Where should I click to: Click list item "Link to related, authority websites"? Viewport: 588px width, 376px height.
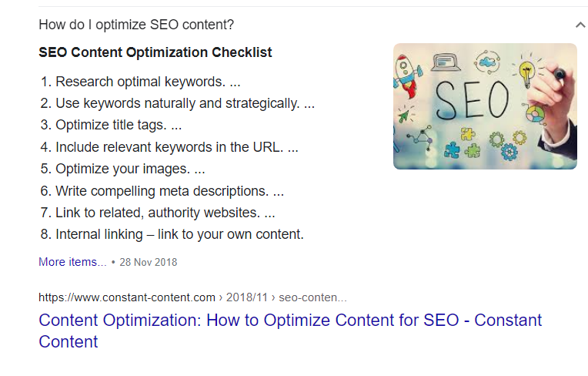tap(158, 213)
